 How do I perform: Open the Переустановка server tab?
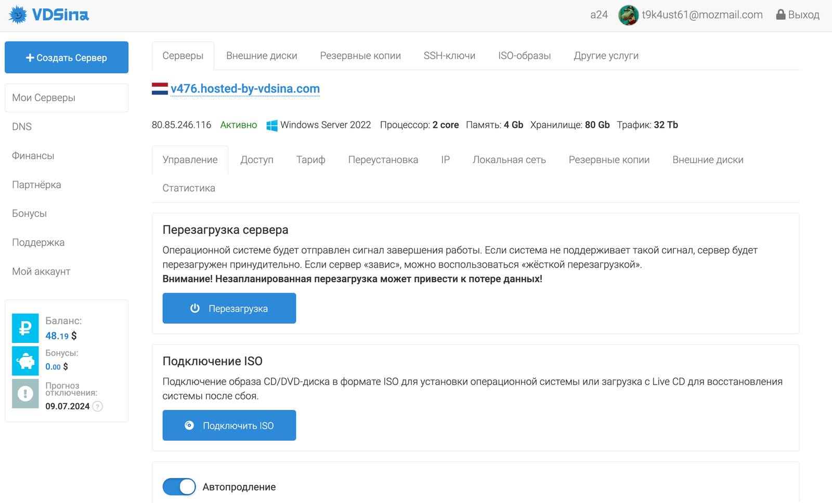point(383,160)
